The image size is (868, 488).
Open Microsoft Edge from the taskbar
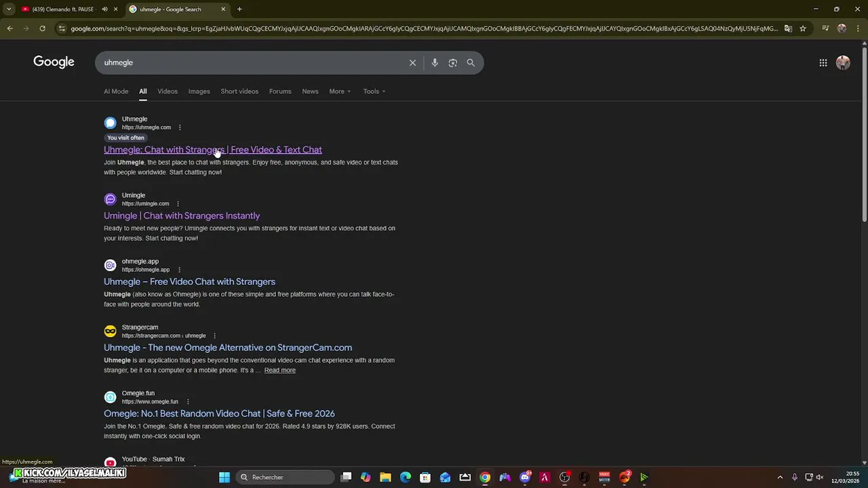[x=406, y=477]
